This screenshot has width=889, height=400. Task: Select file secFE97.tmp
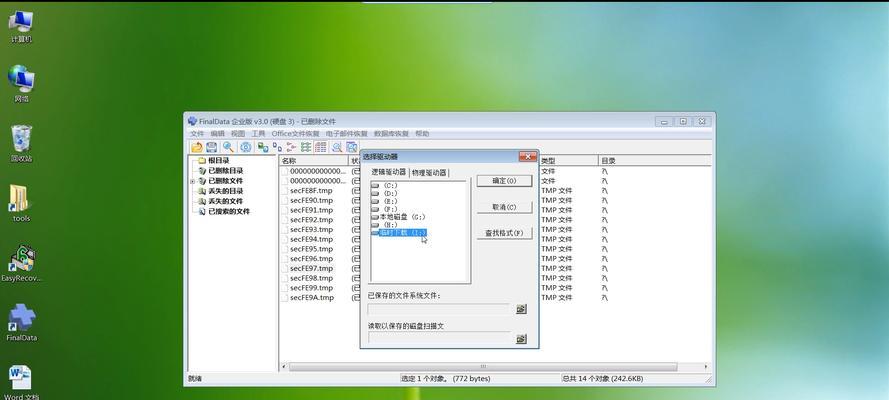[x=311, y=268]
